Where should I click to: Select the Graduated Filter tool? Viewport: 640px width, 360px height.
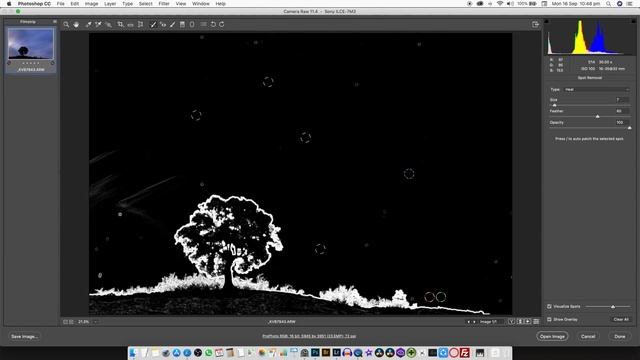(x=182, y=24)
